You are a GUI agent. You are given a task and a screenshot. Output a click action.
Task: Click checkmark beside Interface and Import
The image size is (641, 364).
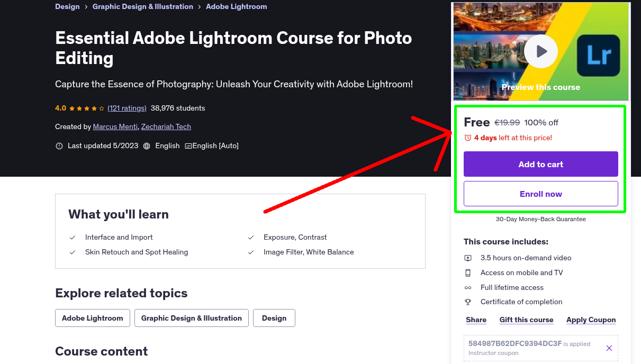(x=73, y=238)
